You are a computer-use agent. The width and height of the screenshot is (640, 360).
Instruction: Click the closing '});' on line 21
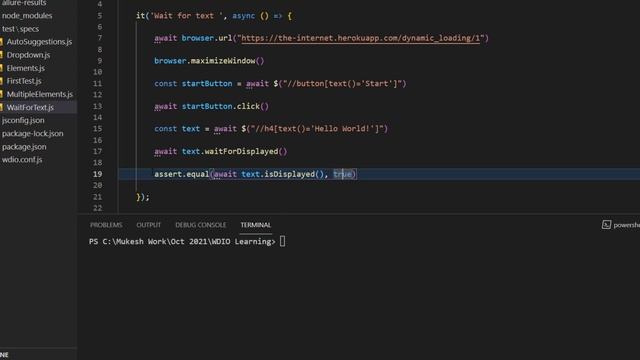[x=143, y=197]
